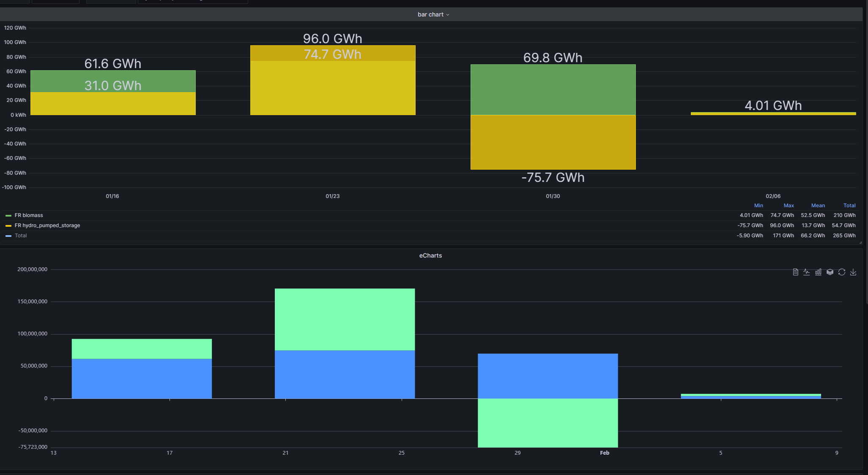868x475 pixels.
Task: Sort legend table by Mean column
Action: click(818, 205)
